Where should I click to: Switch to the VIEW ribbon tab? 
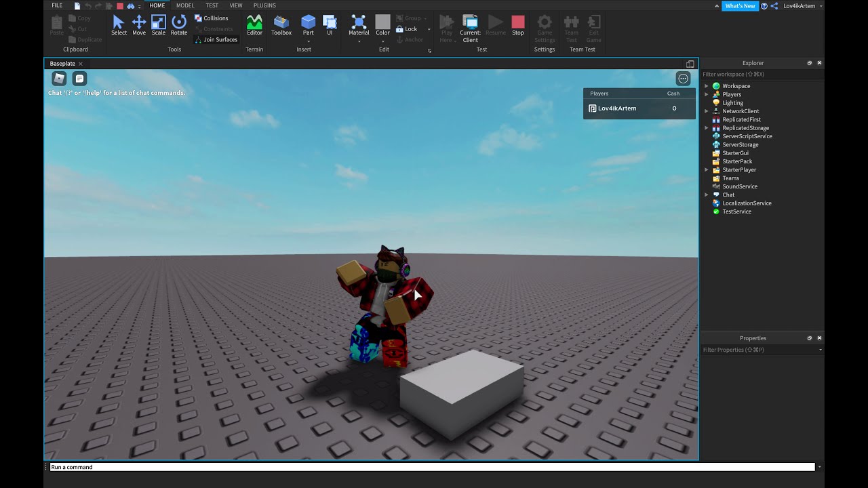pos(236,5)
